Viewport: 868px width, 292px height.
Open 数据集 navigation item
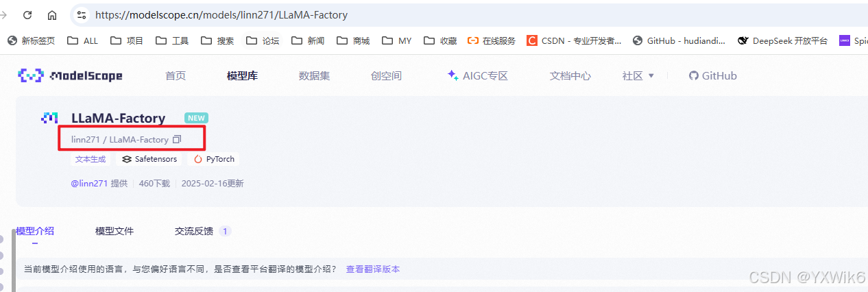click(314, 75)
